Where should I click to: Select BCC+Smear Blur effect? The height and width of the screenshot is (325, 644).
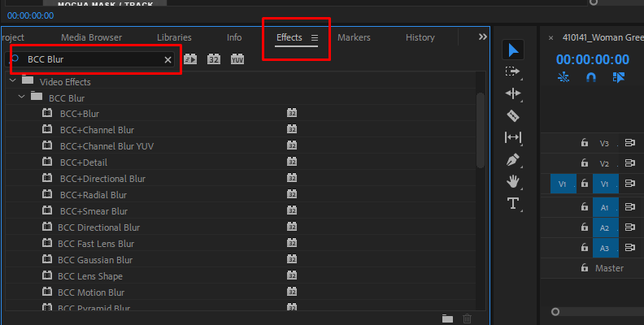[x=94, y=211]
